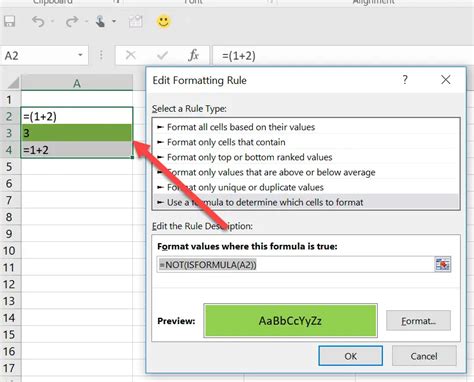Open the Format... button
This screenshot has width=474, height=382.
pyautogui.click(x=418, y=321)
